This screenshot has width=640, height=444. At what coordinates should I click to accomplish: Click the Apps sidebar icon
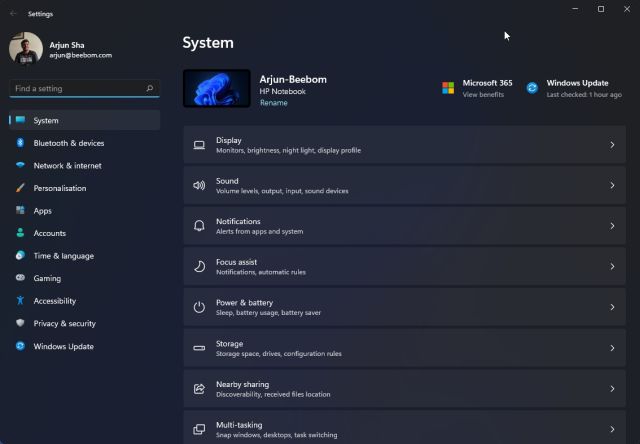[20, 210]
